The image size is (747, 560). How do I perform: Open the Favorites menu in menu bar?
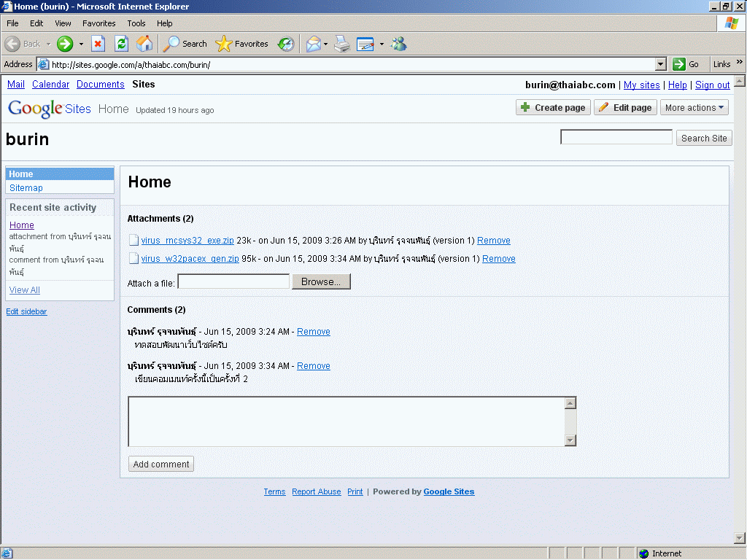(x=98, y=23)
